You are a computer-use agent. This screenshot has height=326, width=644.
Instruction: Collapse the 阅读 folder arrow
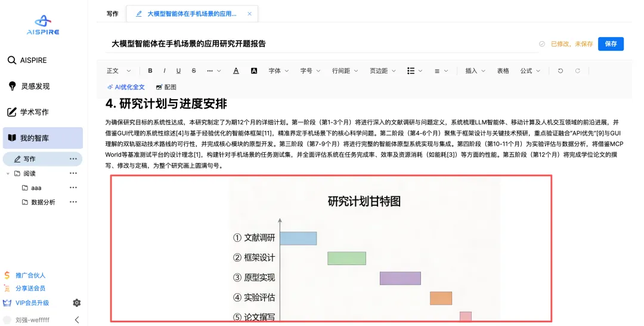point(8,174)
